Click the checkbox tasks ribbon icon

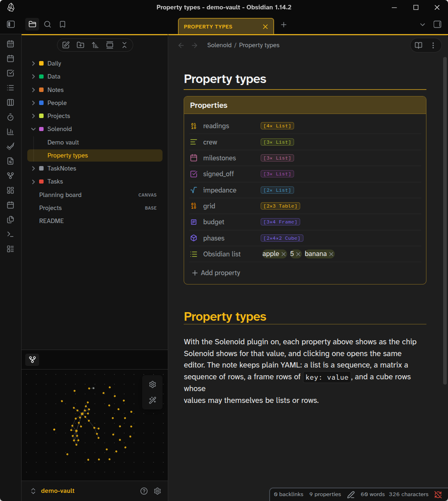coord(11,73)
